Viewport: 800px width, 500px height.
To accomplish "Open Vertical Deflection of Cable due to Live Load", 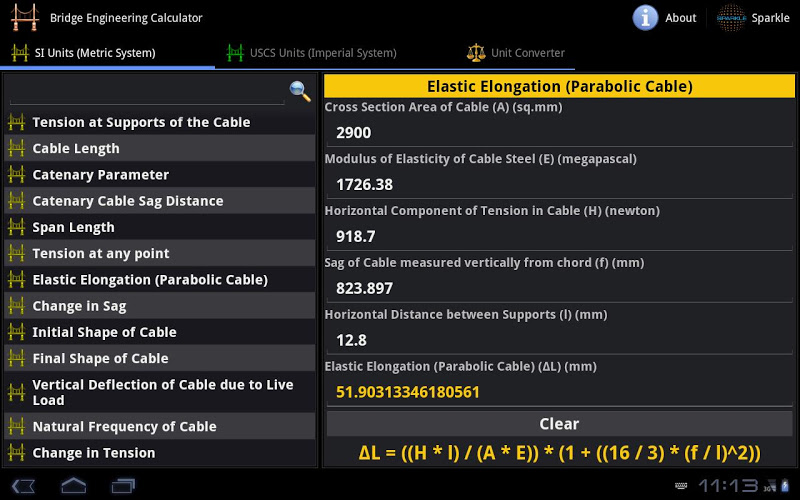I will 160,392.
